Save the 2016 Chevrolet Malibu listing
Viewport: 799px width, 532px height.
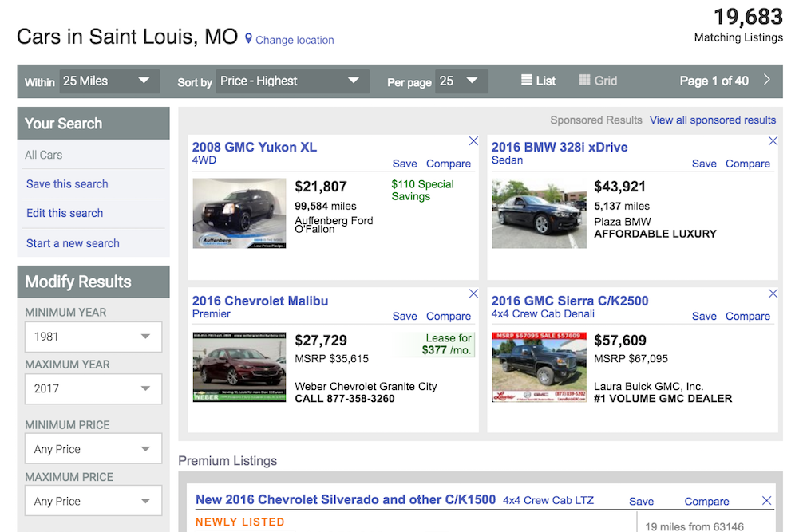(x=405, y=316)
